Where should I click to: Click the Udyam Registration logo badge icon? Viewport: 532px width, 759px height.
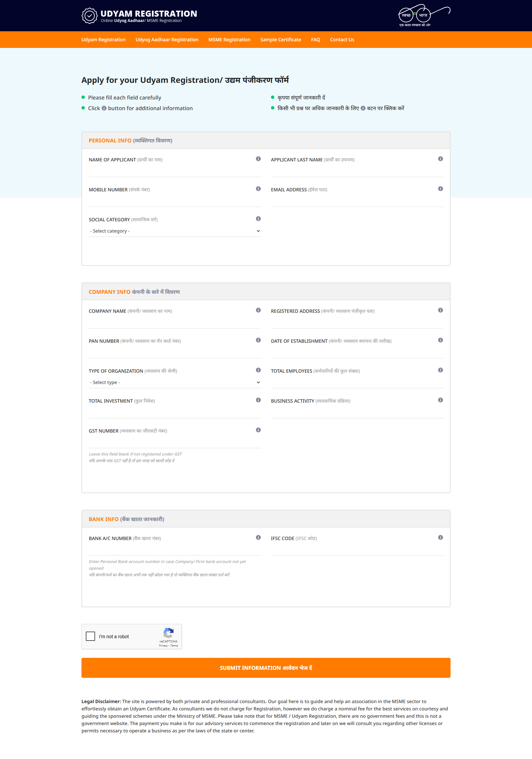(x=89, y=16)
